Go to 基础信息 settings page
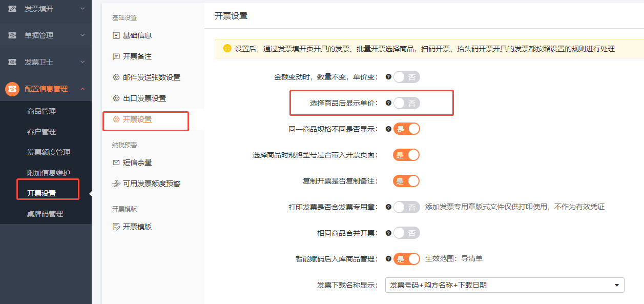644x304 pixels. point(137,36)
